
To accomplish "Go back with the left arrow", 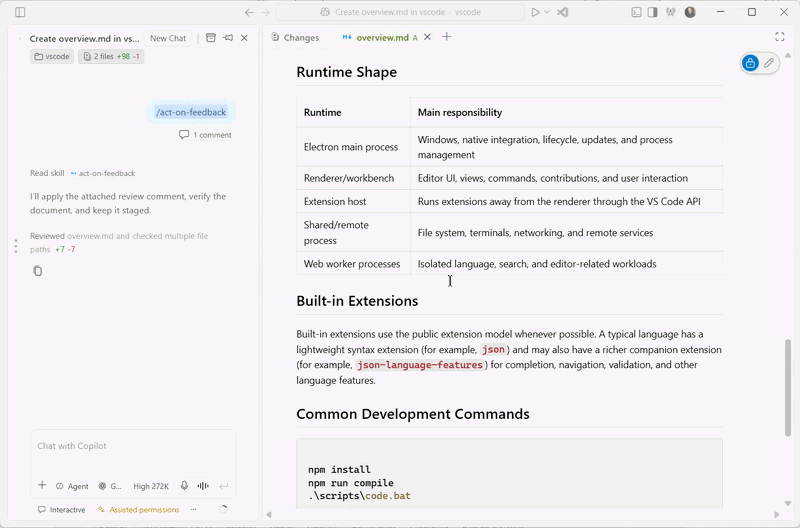I will (x=249, y=12).
